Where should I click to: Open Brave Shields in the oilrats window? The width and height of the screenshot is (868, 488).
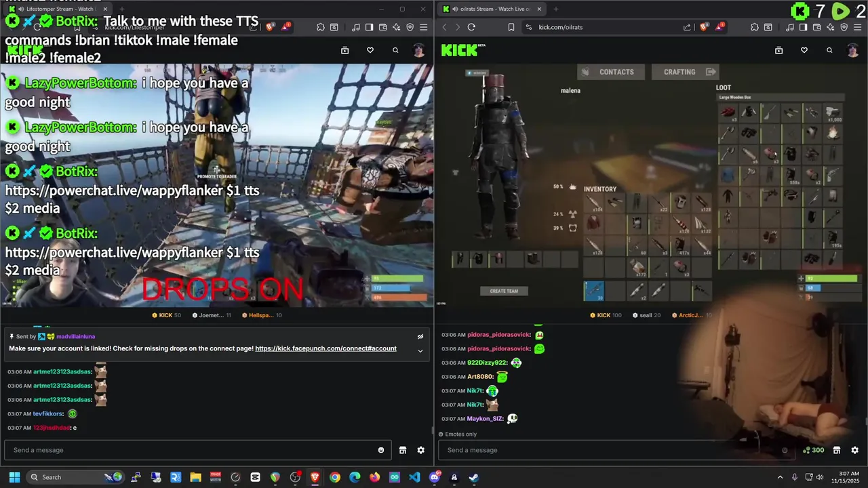click(x=703, y=27)
